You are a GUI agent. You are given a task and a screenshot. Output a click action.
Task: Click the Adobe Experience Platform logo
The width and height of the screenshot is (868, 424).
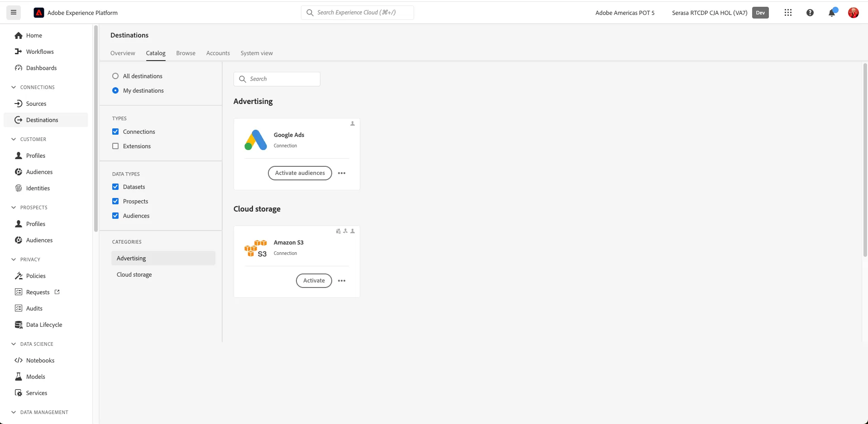pyautogui.click(x=39, y=13)
